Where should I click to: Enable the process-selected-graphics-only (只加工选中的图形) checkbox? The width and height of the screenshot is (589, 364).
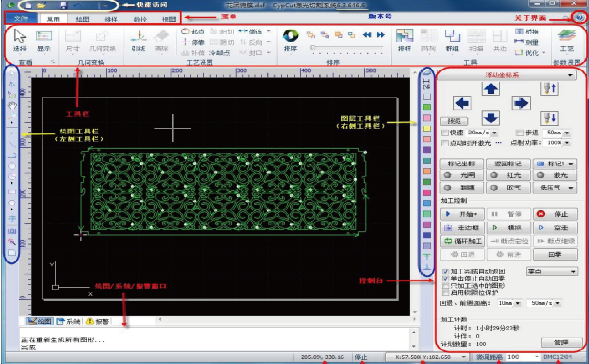(x=446, y=286)
